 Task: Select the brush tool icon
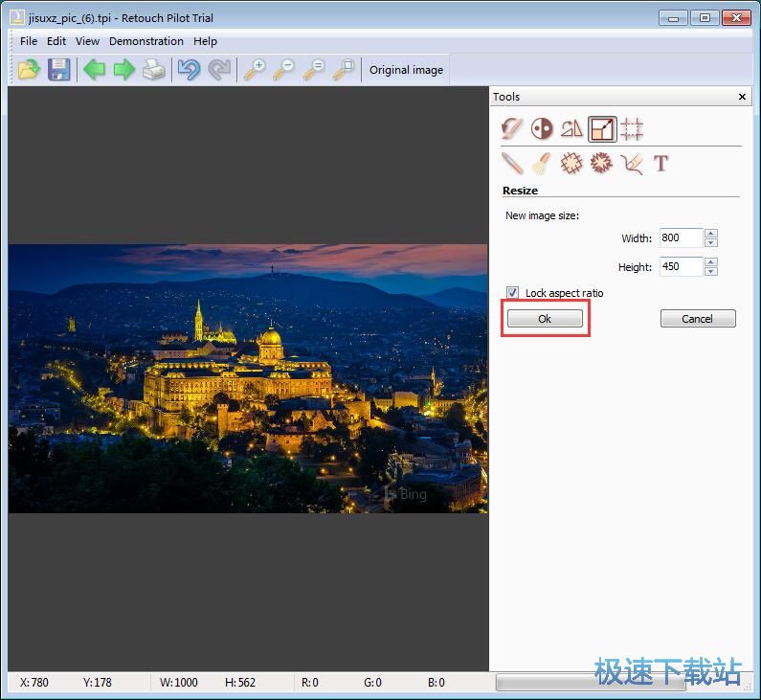pos(542,164)
